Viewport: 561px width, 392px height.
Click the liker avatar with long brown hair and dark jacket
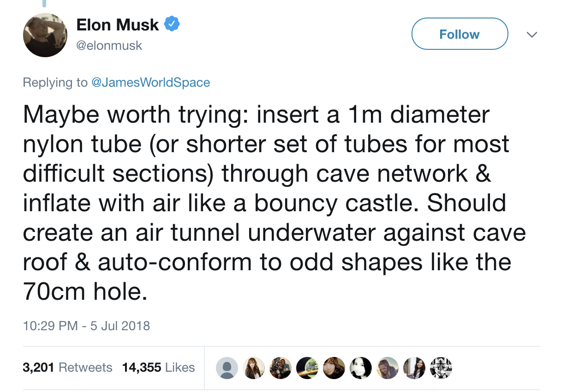(x=254, y=368)
